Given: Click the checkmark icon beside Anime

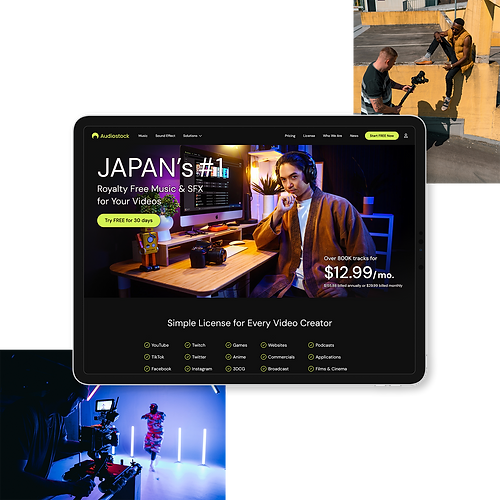Looking at the screenshot, I should (228, 357).
